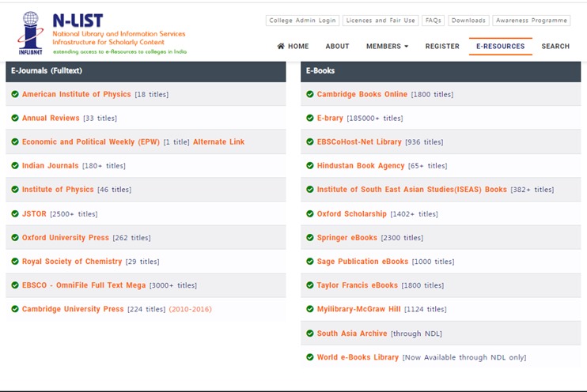Click green check icon beside Cambridge University Press
Screen dimensions: 587x392
15,309
